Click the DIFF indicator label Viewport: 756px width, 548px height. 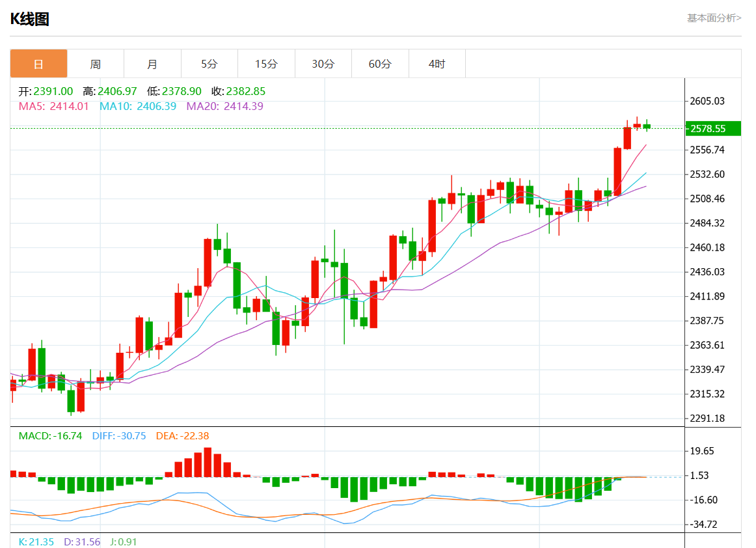click(119, 436)
